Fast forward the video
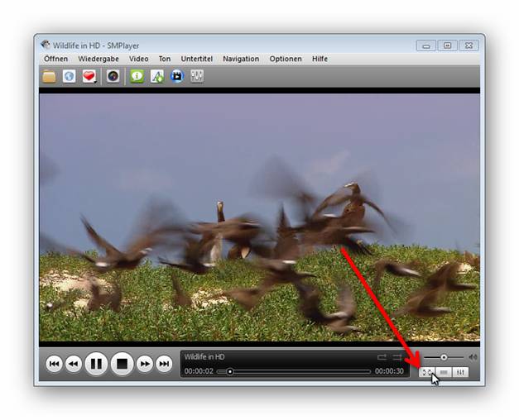The width and height of the screenshot is (519, 420). tap(145, 364)
